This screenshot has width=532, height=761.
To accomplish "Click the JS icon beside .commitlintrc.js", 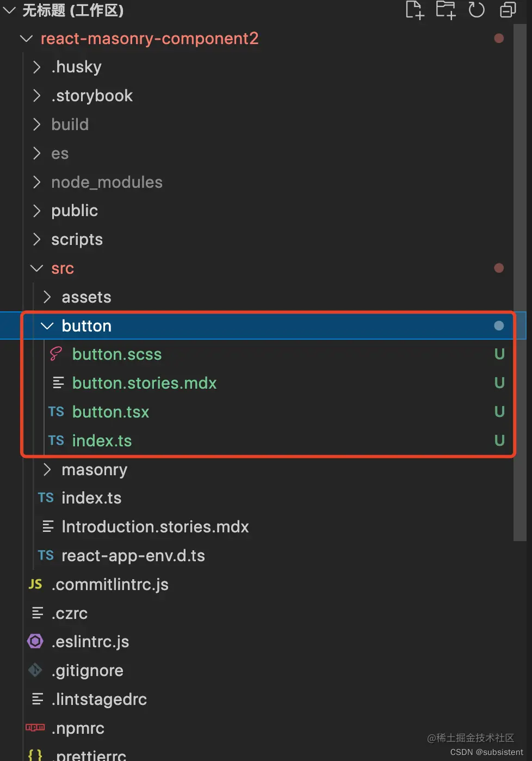I will [x=35, y=584].
